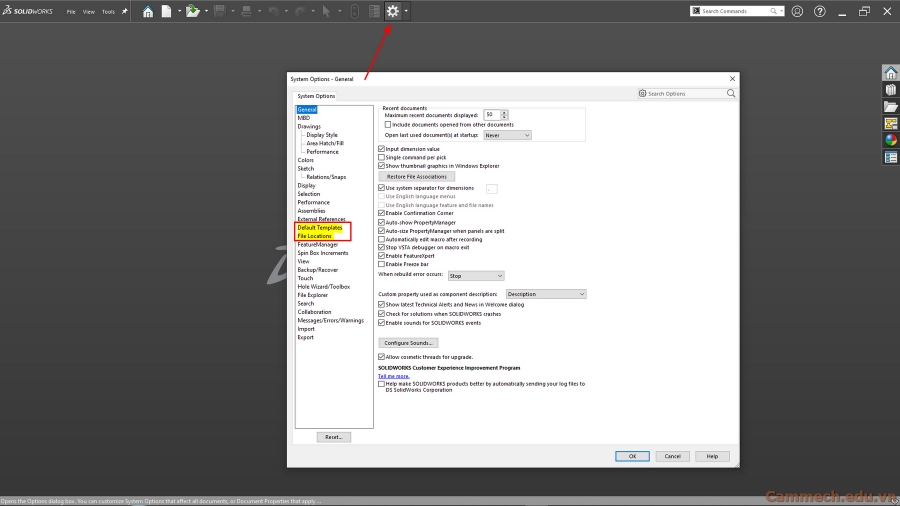900x506 pixels.
Task: Click the SOLIDWORKS logo
Action: pyautogui.click(x=28, y=11)
